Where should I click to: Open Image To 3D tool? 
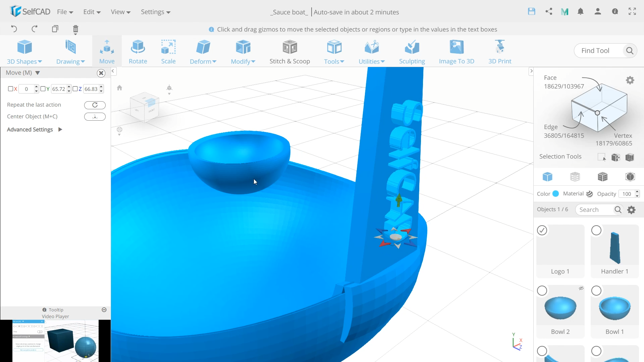(457, 52)
